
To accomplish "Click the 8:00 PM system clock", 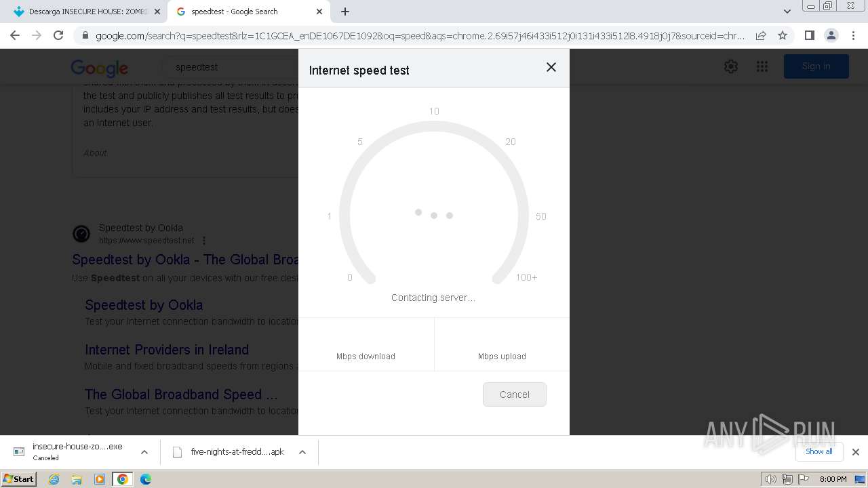I will (833, 479).
